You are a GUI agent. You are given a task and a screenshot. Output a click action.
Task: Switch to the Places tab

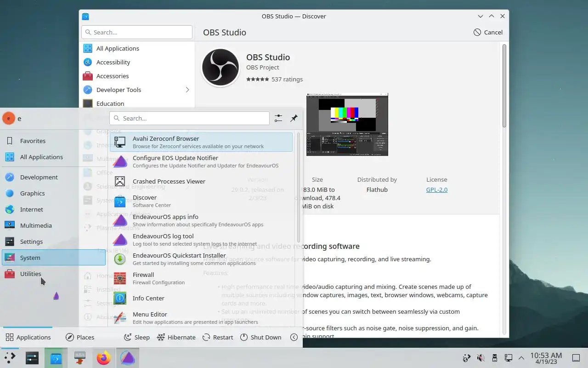[80, 337]
